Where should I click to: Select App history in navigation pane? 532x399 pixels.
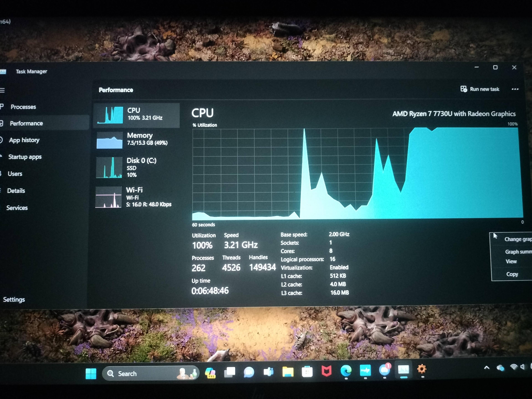(24, 140)
